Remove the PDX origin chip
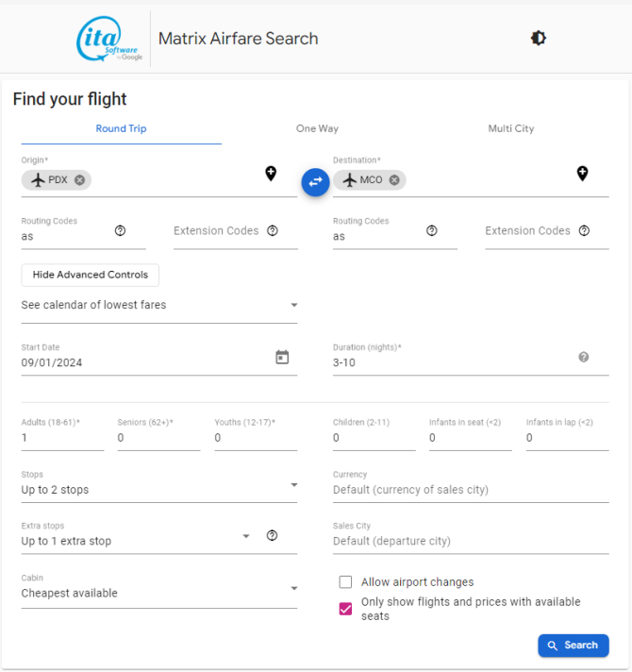The height and width of the screenshot is (672, 632). click(x=79, y=180)
